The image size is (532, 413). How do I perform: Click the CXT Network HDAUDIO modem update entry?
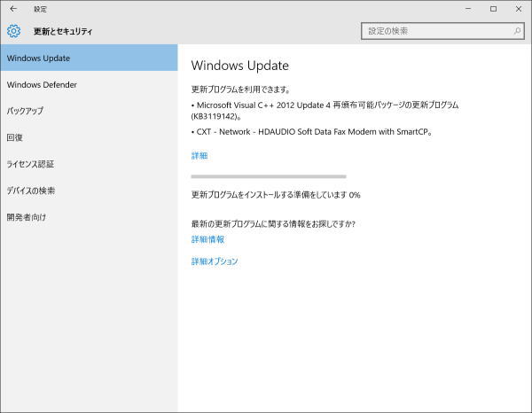[x=312, y=131]
